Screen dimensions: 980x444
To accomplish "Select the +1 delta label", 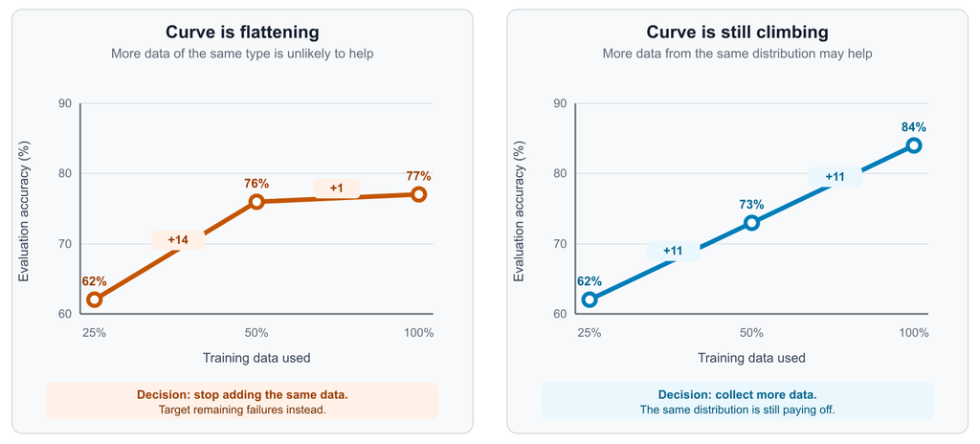I will (x=336, y=189).
